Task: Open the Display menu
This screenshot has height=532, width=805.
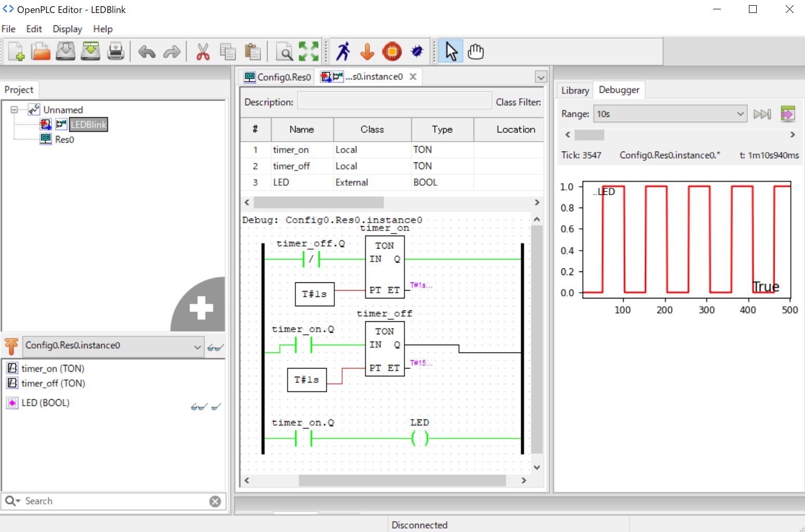Action: click(x=67, y=29)
